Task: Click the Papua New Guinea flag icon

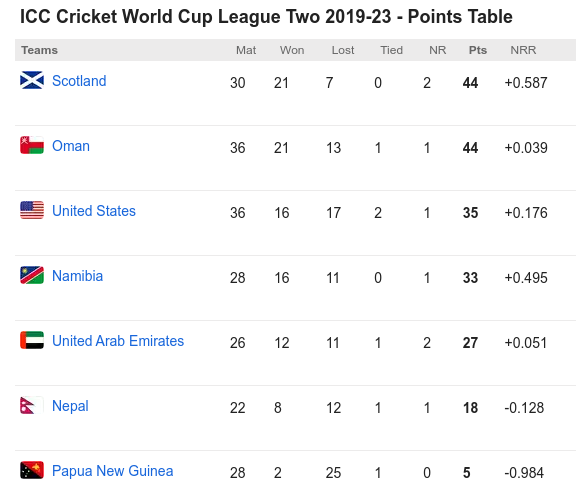Action: click(32, 470)
